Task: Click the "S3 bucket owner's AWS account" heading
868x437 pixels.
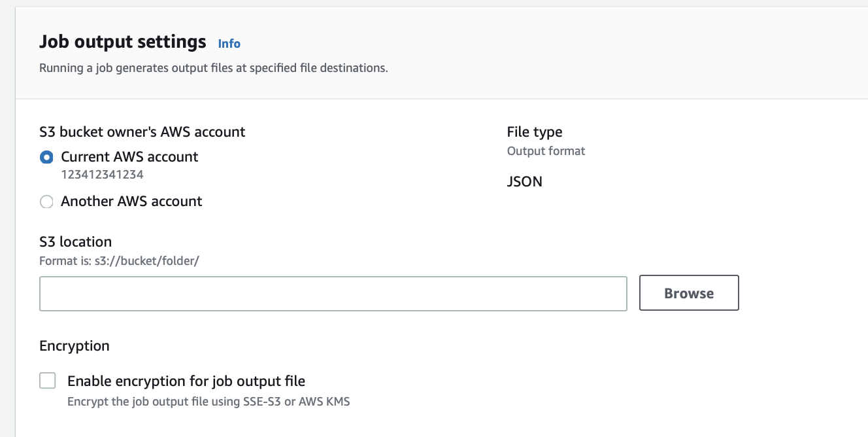Action: 142,132
